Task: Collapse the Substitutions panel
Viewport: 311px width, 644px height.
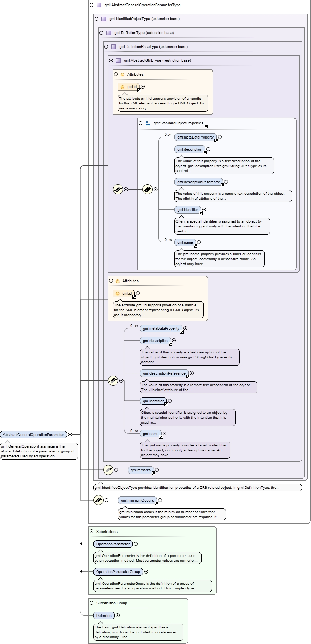Action: (92, 532)
